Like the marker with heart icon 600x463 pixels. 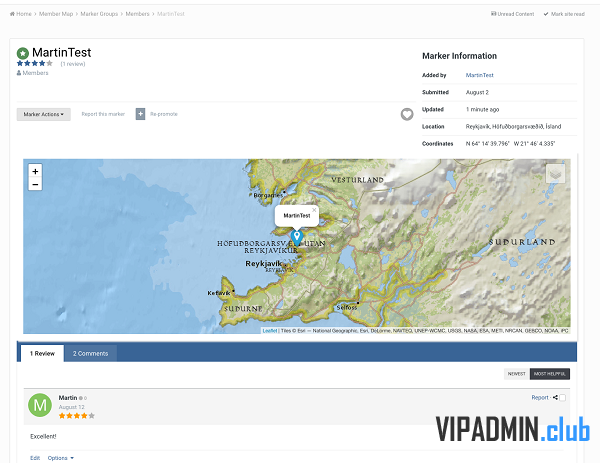pyautogui.click(x=407, y=114)
